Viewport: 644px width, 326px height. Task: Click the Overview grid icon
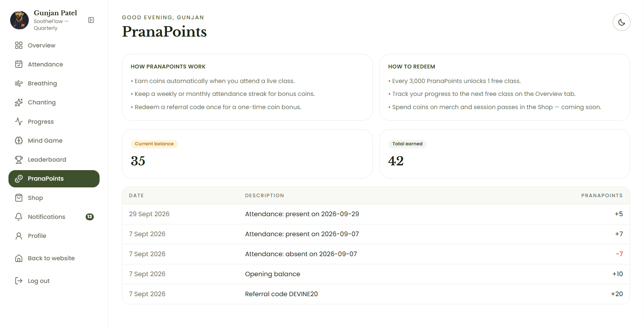(19, 45)
